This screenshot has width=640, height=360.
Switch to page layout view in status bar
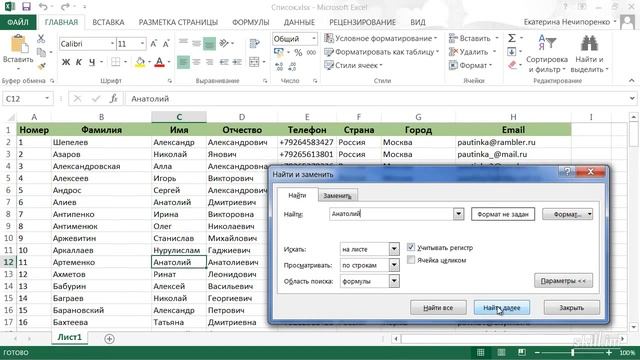(x=501, y=352)
